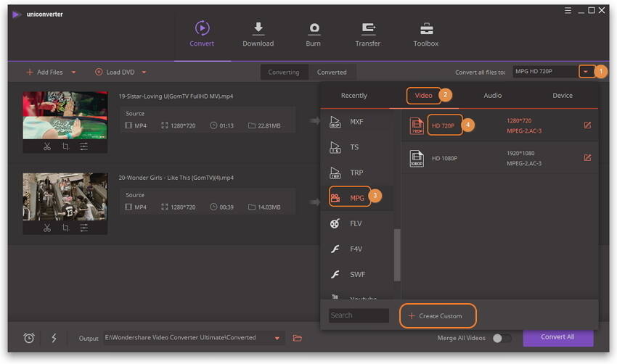Open the Transfer section
Viewport: 617px width, 364px height.
[x=368, y=34]
